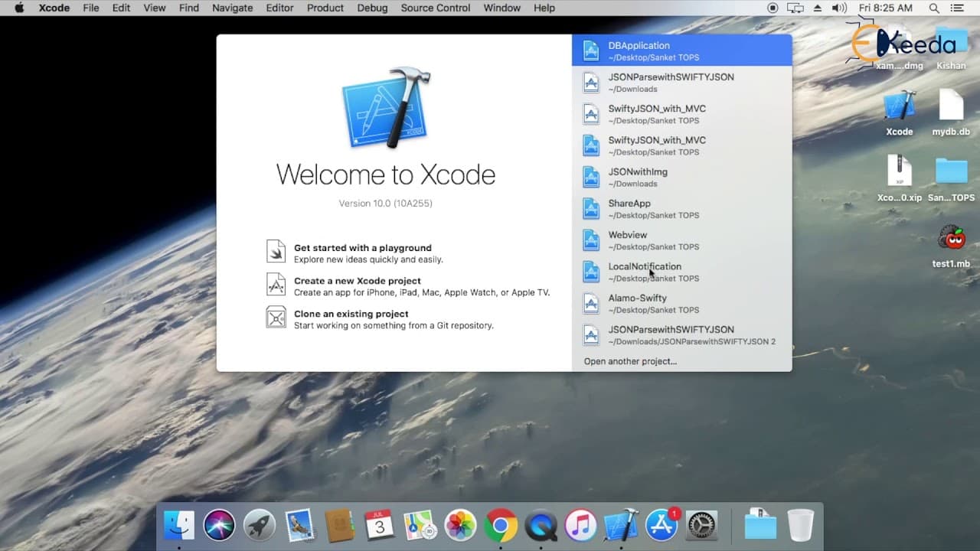Choose Create a new Xcode project
This screenshot has width=980, height=551.
[x=408, y=286]
